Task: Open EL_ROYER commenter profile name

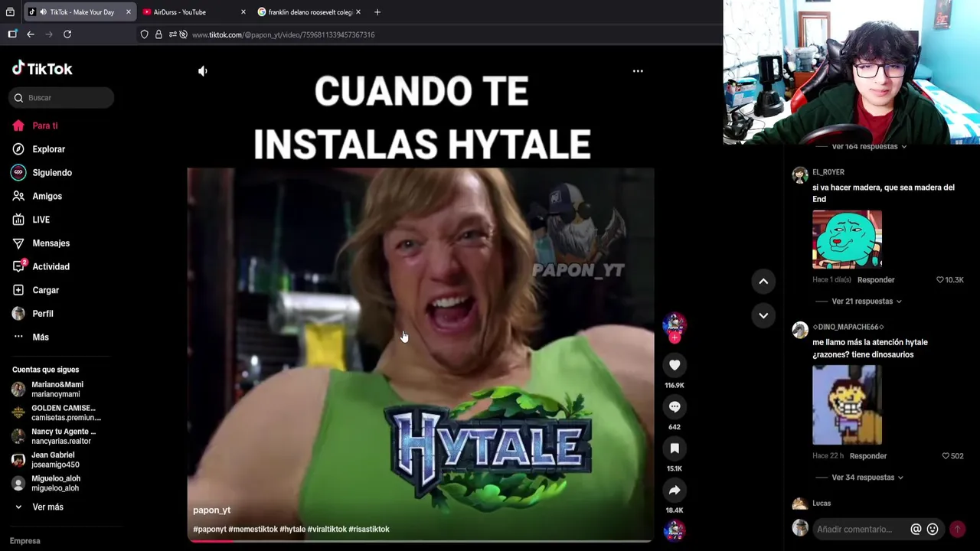Action: tap(828, 173)
